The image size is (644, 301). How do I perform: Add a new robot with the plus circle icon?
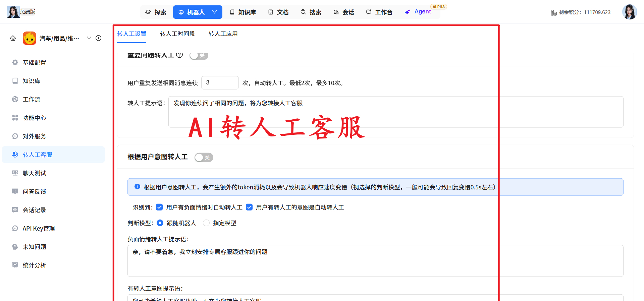[99, 38]
